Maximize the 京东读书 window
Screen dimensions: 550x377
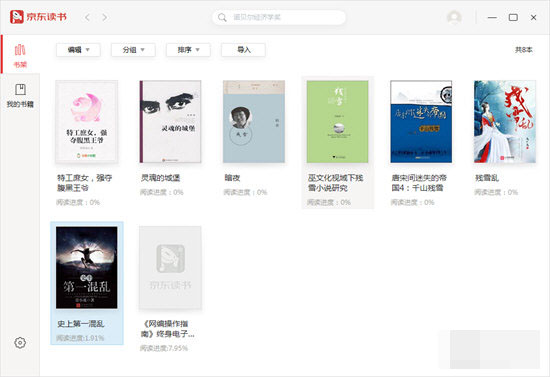click(513, 17)
